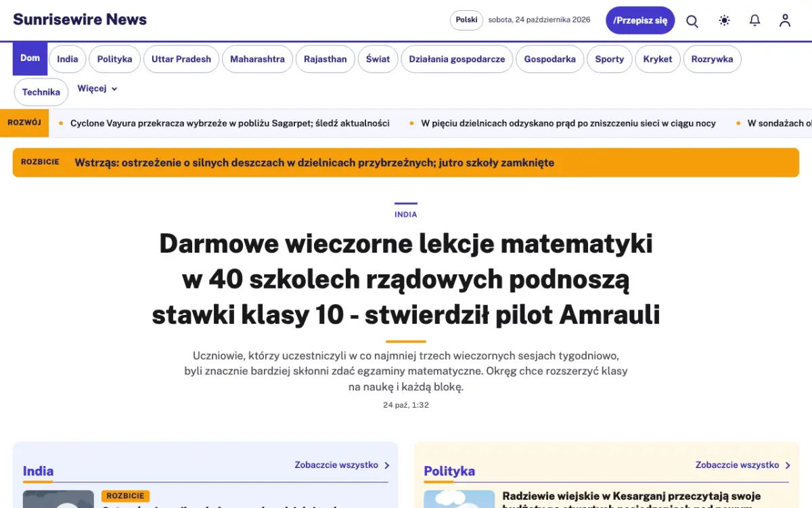Viewport: 812px width, 508px height.
Task: Open India section article thumbnail
Action: tap(58, 499)
